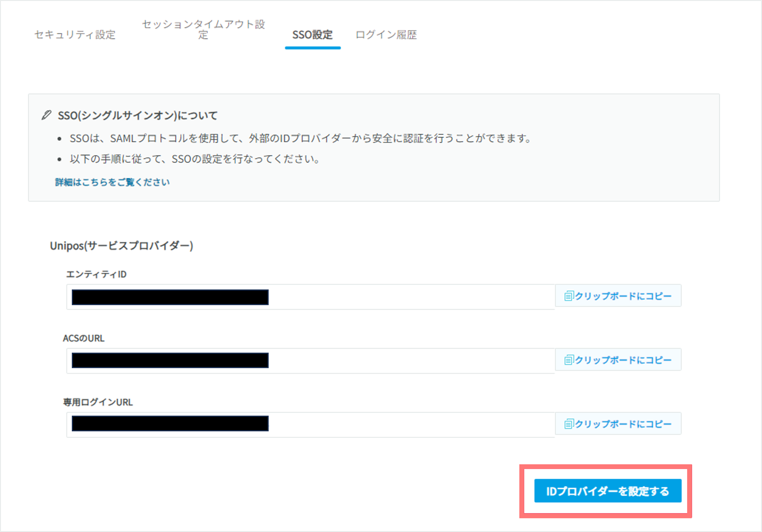
Task: Copy the 専用ログインURL to clipboard
Action: 618,423
